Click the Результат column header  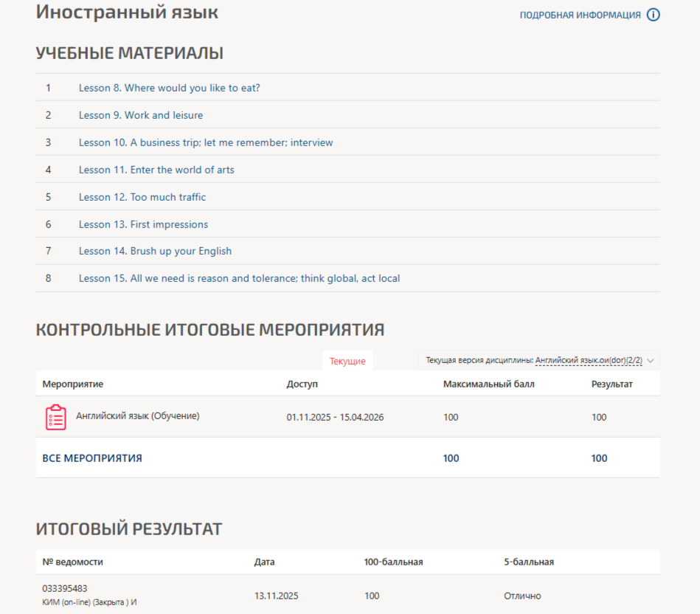[x=611, y=384]
